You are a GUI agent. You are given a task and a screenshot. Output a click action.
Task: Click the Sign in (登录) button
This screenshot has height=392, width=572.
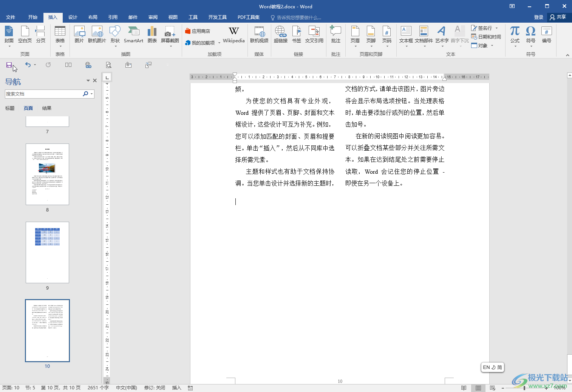pos(539,17)
